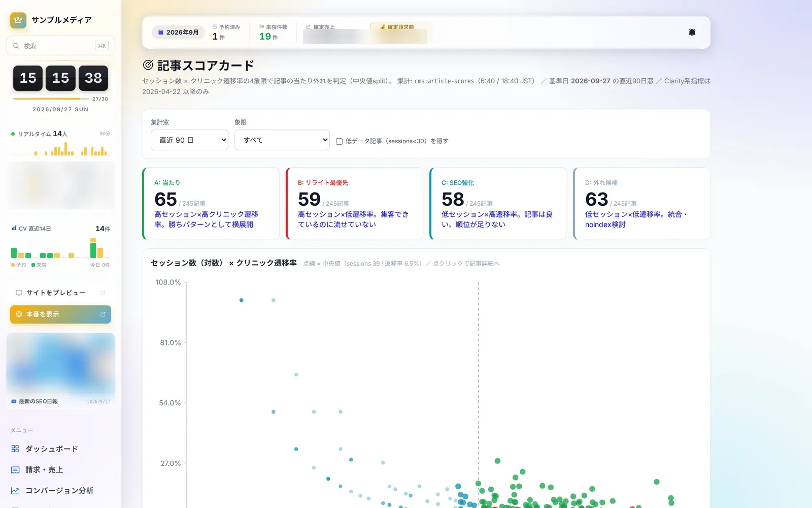Open the 象限 dropdown showing すべて
Viewport: 812px width, 508px height.
282,140
